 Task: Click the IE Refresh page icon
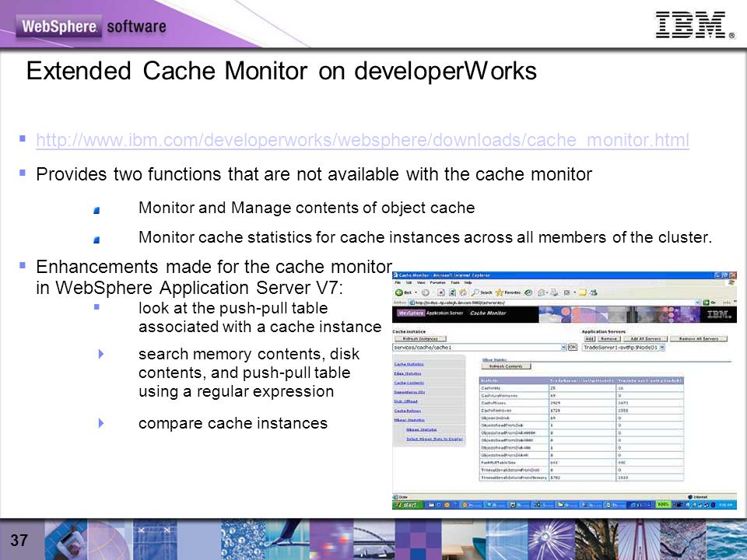tap(453, 292)
